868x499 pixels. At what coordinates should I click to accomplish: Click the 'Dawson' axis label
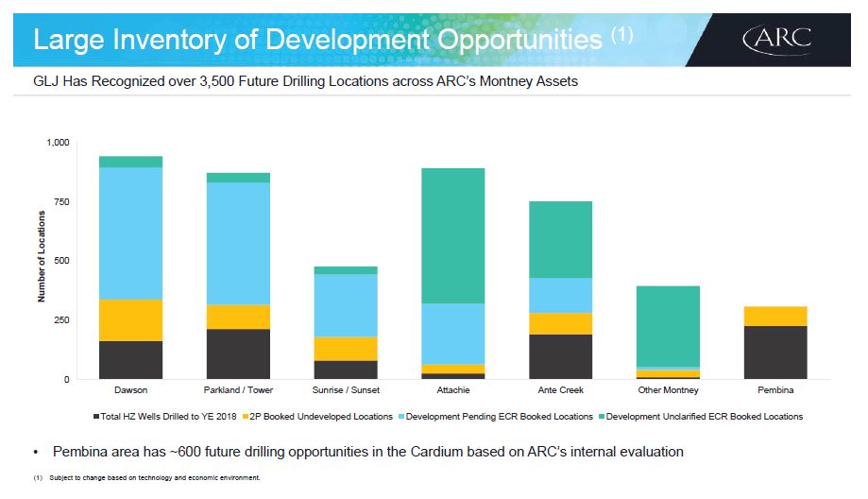tap(130, 390)
